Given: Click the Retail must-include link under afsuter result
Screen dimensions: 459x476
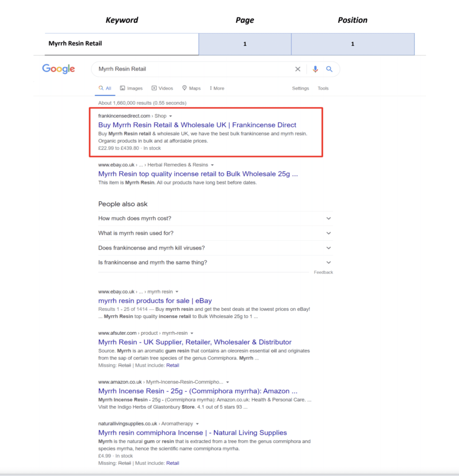Looking at the screenshot, I should click(x=173, y=365).
